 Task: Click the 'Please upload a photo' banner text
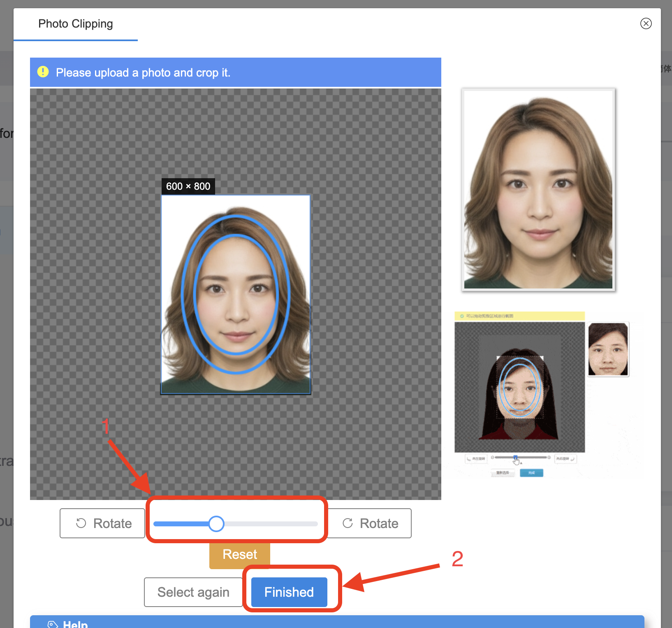[143, 73]
